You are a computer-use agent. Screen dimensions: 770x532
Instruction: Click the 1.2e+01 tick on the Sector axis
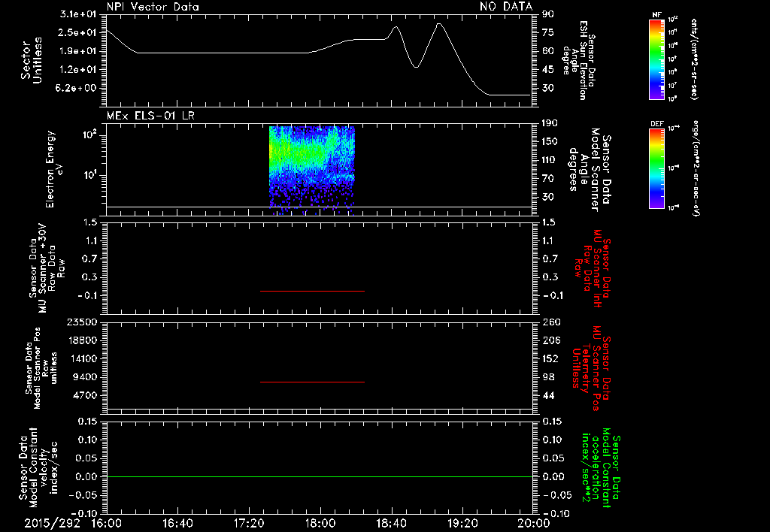(78, 70)
